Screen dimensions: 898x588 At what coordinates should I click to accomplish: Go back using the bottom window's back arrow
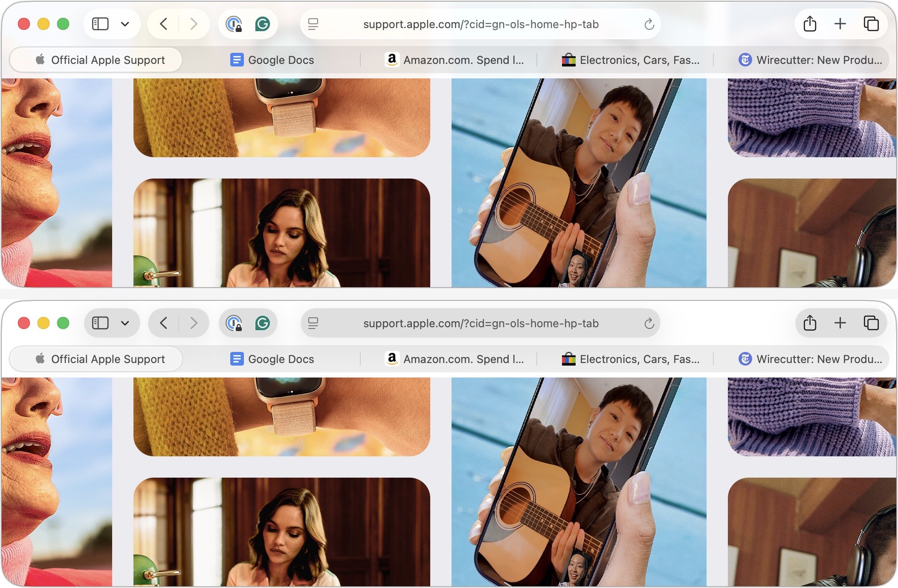(164, 323)
